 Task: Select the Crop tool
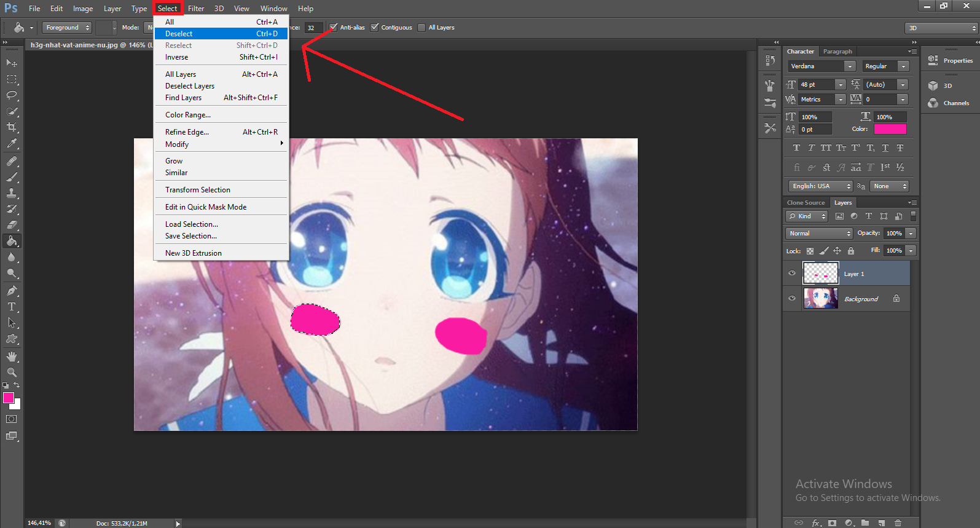tap(12, 127)
